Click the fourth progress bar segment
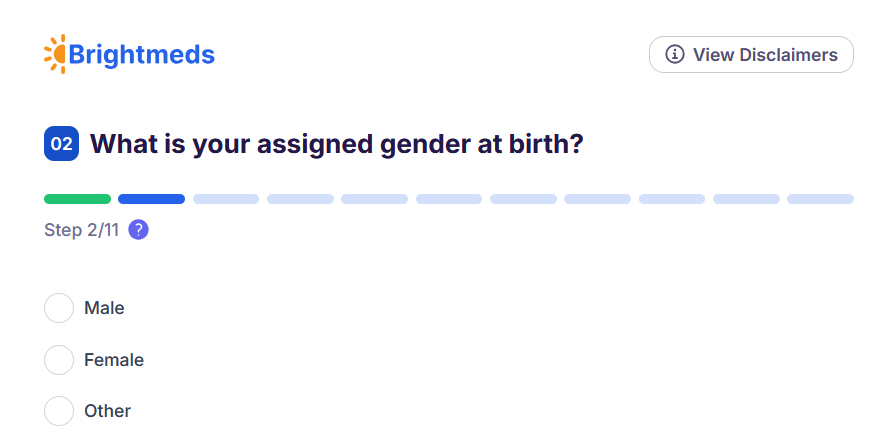 (300, 199)
